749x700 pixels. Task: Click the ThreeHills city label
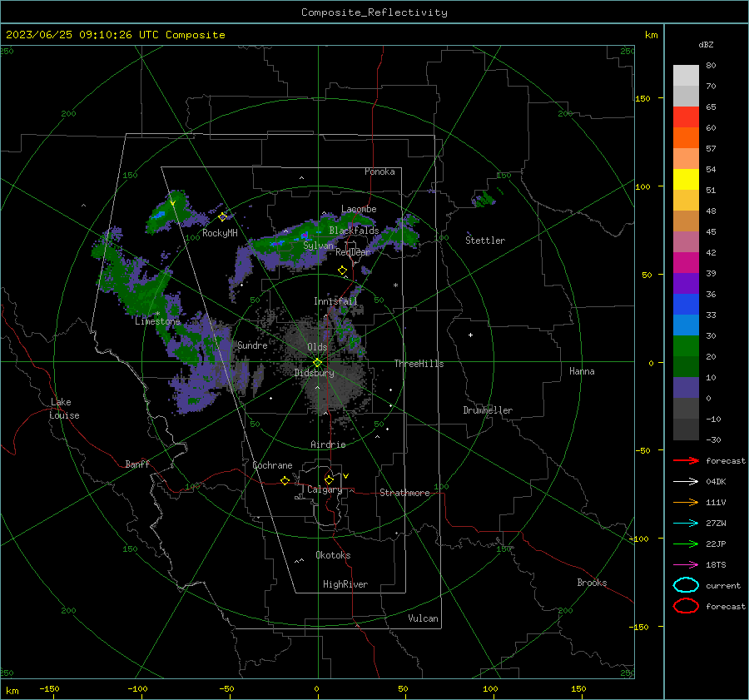[x=419, y=364]
